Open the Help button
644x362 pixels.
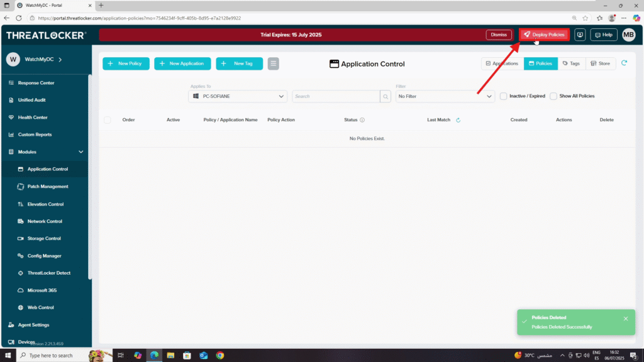tap(604, 35)
